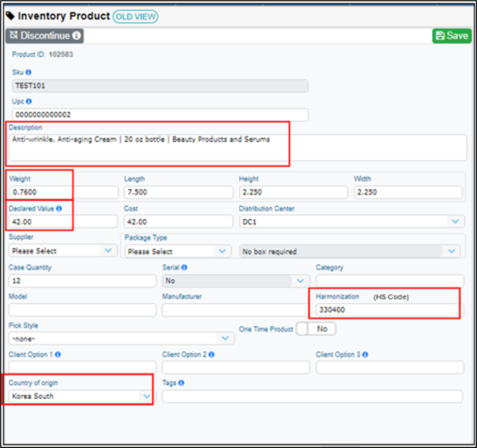Toggle the One Time Product switch

coord(316,329)
